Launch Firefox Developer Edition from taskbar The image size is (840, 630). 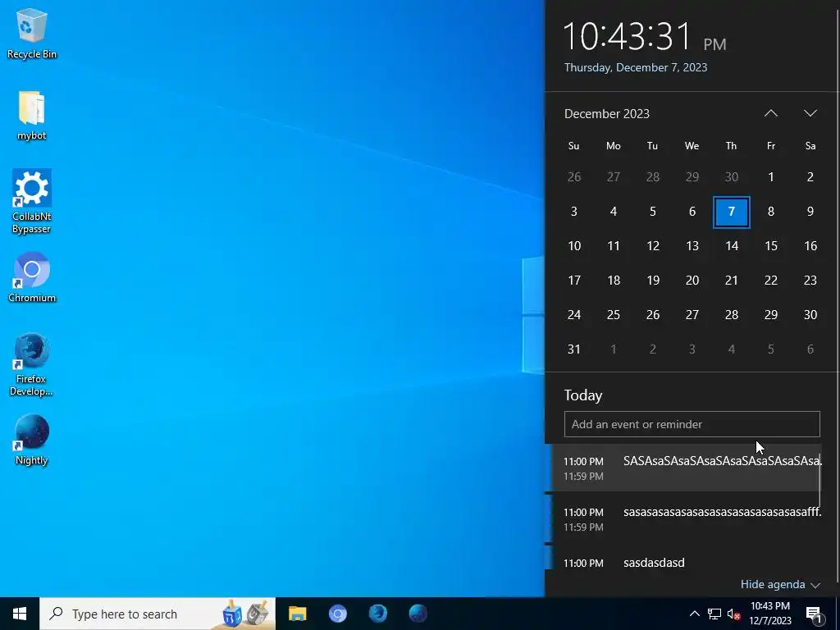coord(377,614)
